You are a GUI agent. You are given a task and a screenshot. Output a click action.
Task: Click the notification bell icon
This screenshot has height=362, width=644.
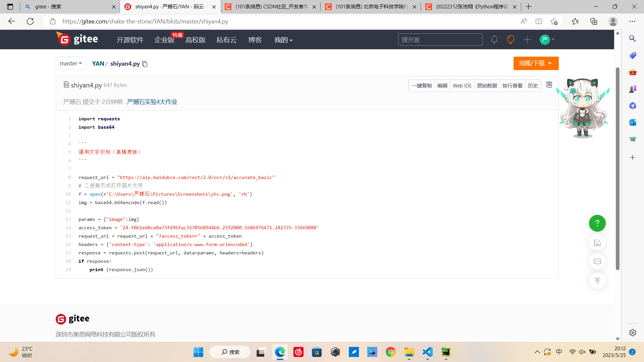tap(494, 40)
